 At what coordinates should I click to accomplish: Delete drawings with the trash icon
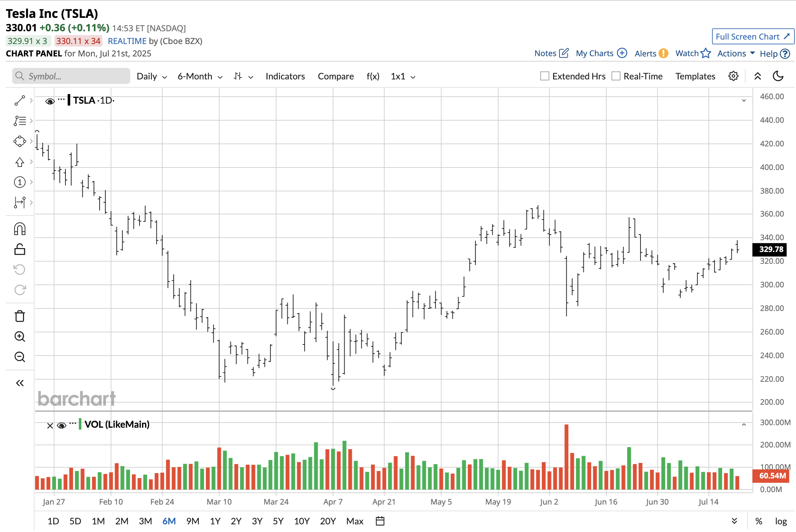(x=20, y=316)
